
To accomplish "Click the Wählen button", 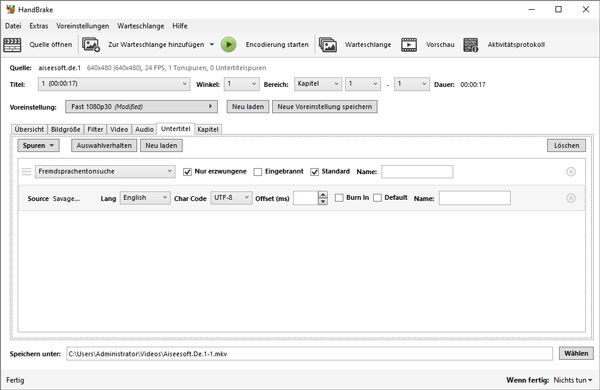I will (x=576, y=353).
